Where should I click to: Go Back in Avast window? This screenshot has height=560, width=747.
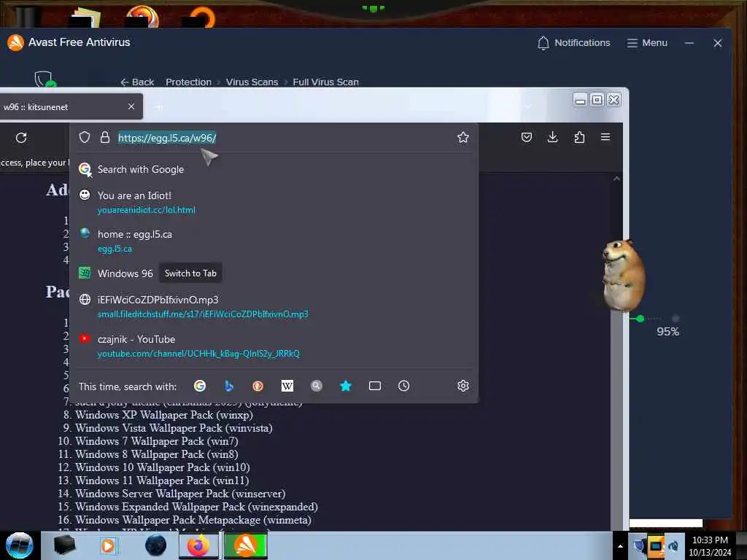(x=137, y=82)
